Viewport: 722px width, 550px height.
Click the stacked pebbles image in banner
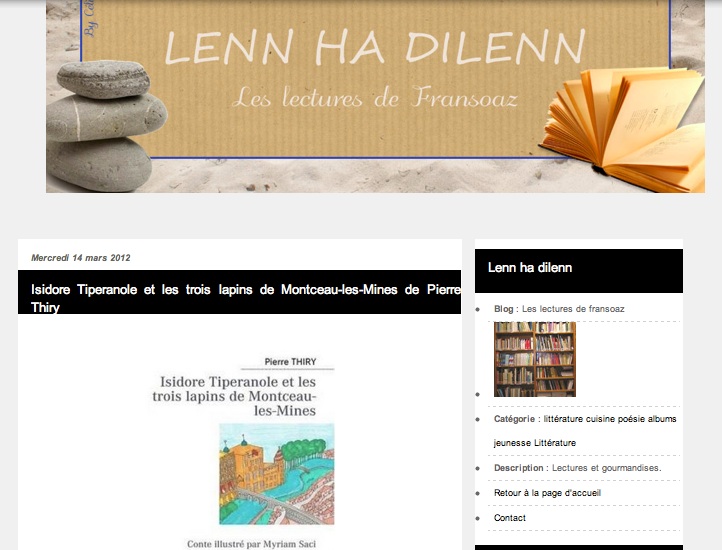106,125
